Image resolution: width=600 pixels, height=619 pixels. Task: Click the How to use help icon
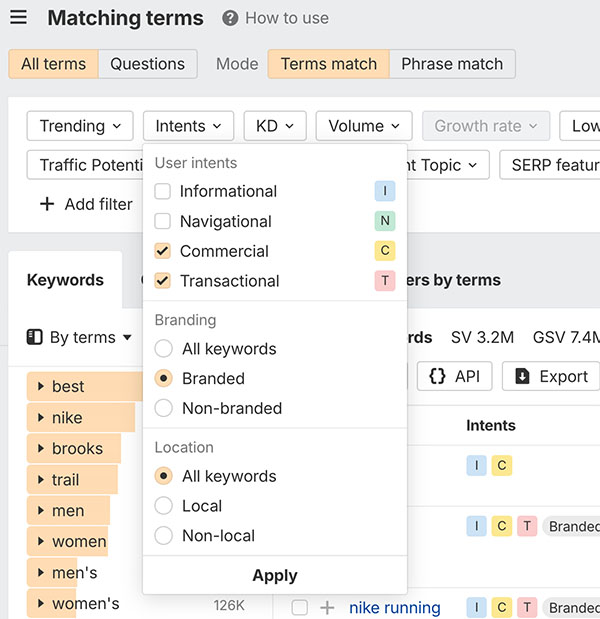[230, 18]
